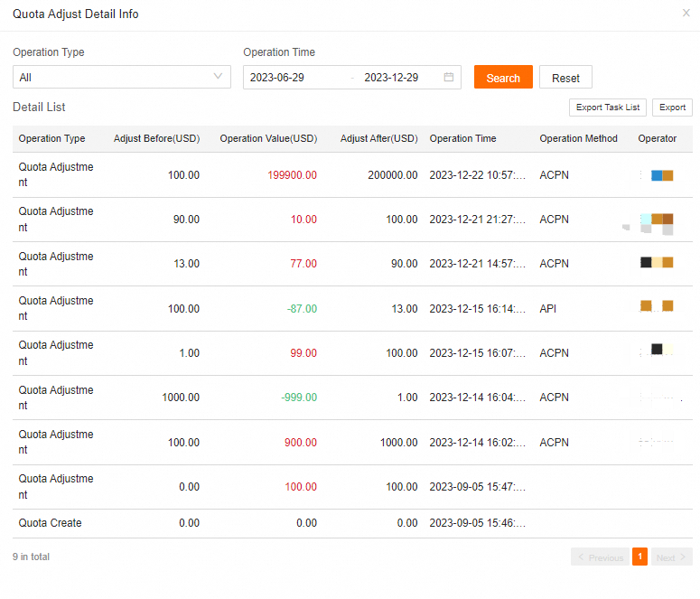The width and height of the screenshot is (700, 599).
Task: Click the start date 2023-06-29 field
Action: pos(295,78)
